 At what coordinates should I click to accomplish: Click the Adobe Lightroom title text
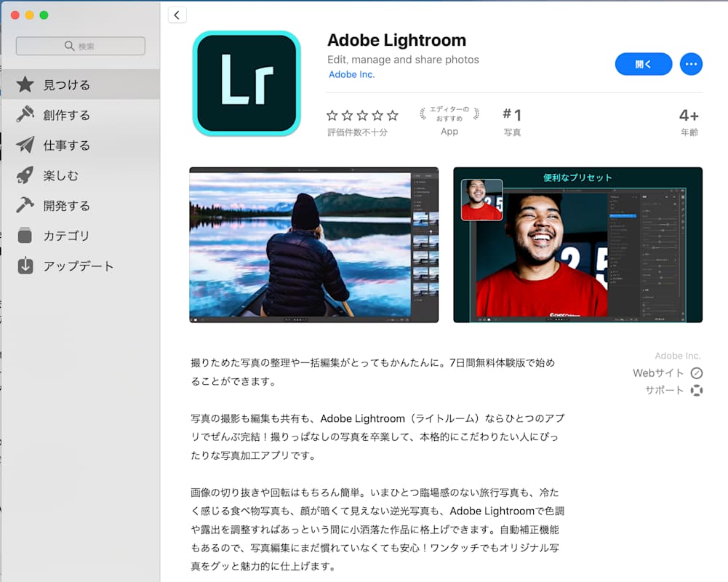tap(396, 40)
